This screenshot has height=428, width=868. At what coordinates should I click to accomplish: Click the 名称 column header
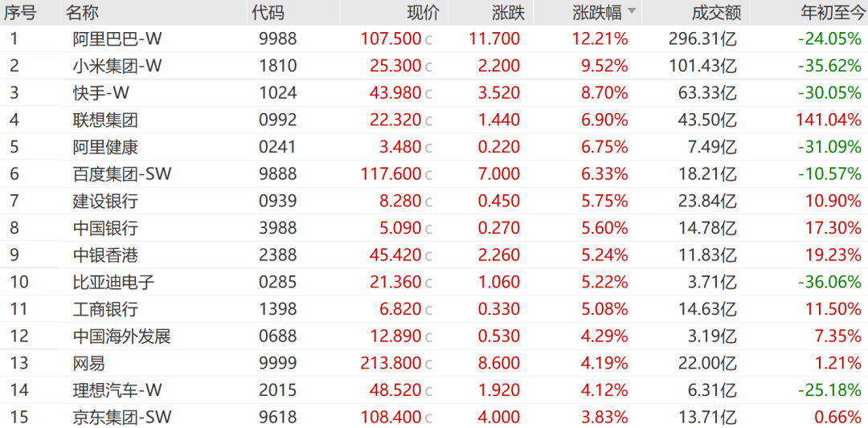[82, 13]
